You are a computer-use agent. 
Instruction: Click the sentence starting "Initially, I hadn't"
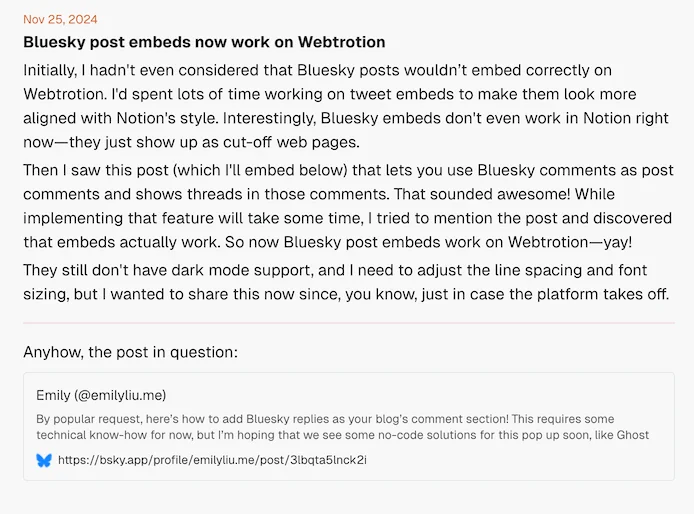pyautogui.click(x=150, y=70)
